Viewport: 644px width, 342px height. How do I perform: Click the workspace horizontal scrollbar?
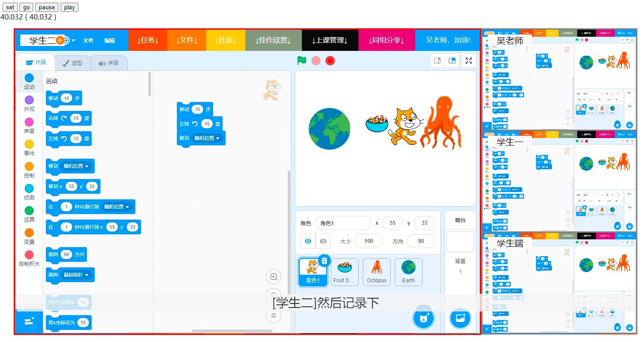coord(232,331)
